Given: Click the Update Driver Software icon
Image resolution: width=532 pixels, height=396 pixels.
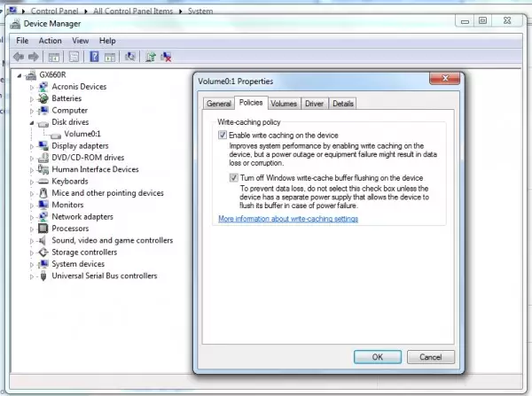Looking at the screenshot, I should point(150,57).
